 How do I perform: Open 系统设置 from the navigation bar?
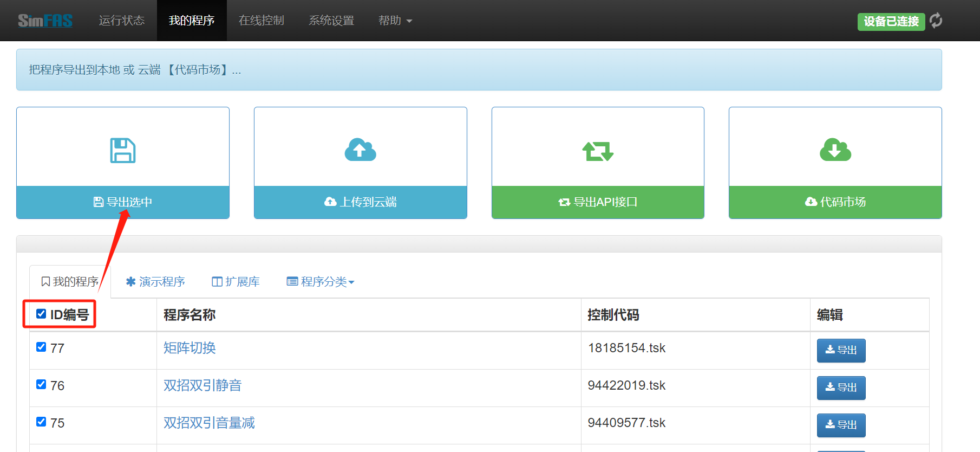click(x=331, y=21)
